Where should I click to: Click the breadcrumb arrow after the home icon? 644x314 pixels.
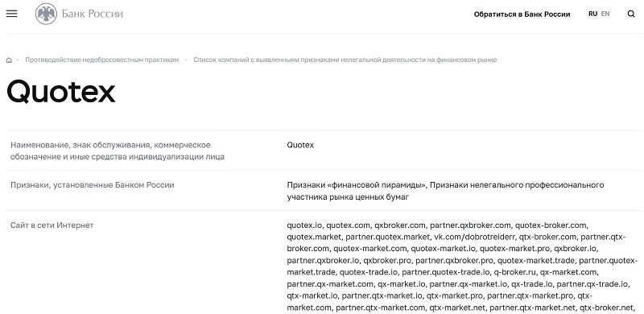tap(18, 60)
